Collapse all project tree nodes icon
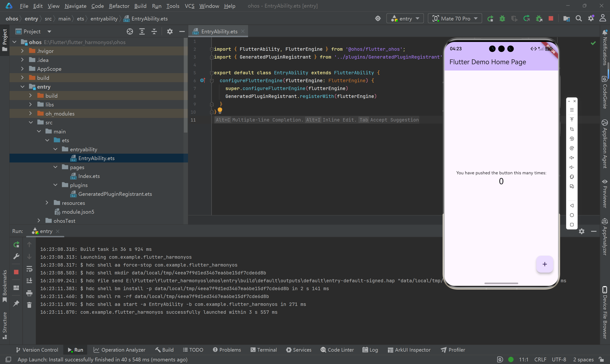This screenshot has height=364, width=610. coord(154,31)
